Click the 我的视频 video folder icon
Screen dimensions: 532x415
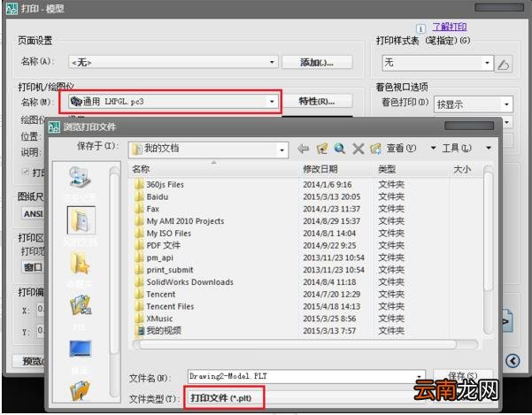(x=140, y=331)
